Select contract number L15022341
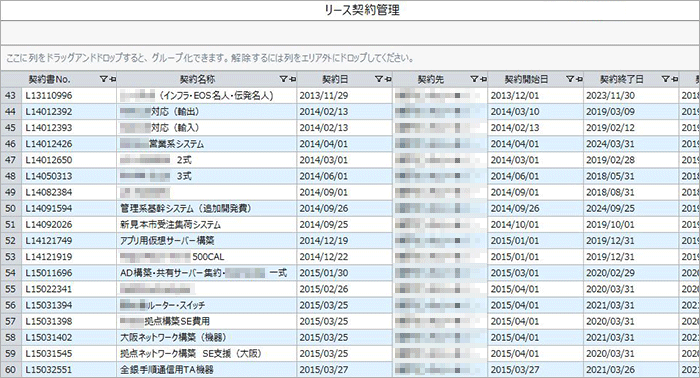Viewport: 700px width, 378px height. pos(69,289)
